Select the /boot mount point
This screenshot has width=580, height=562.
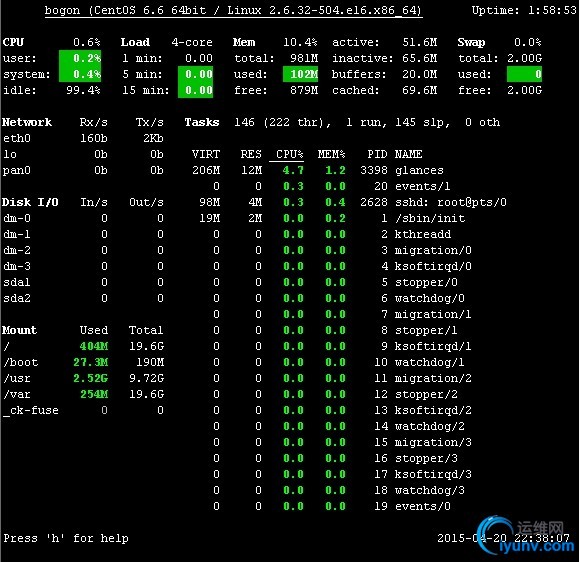click(x=21, y=362)
